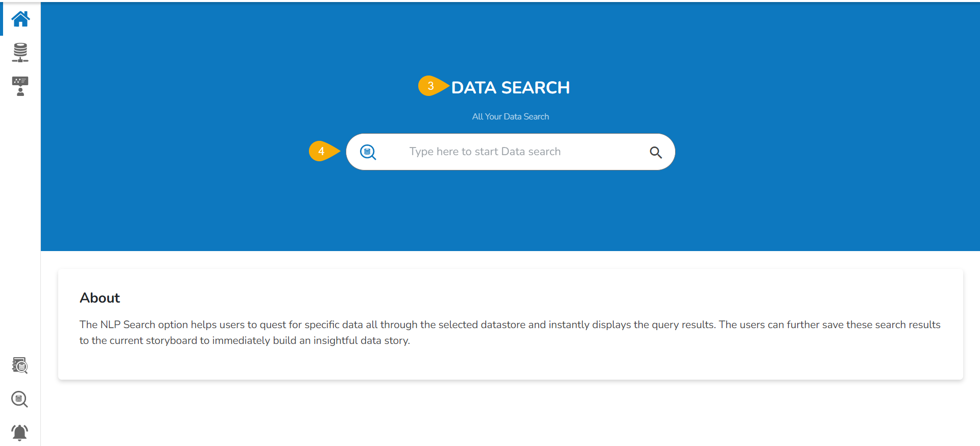The image size is (980, 446).
Task: Click the About heading
Action: (100, 298)
